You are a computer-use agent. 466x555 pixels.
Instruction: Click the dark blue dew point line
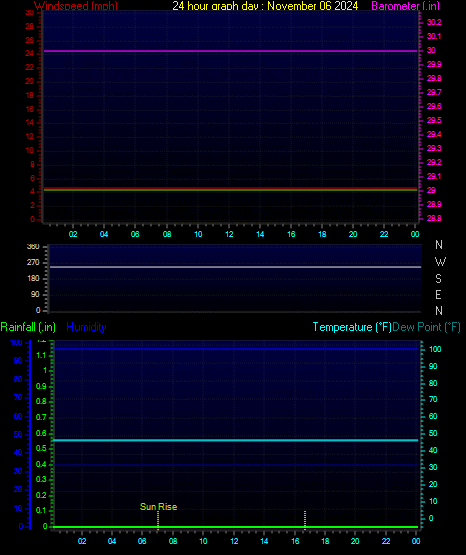(x=236, y=465)
